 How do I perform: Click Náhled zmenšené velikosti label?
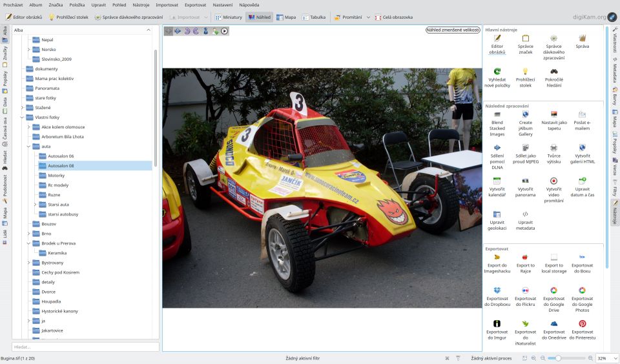tap(453, 30)
